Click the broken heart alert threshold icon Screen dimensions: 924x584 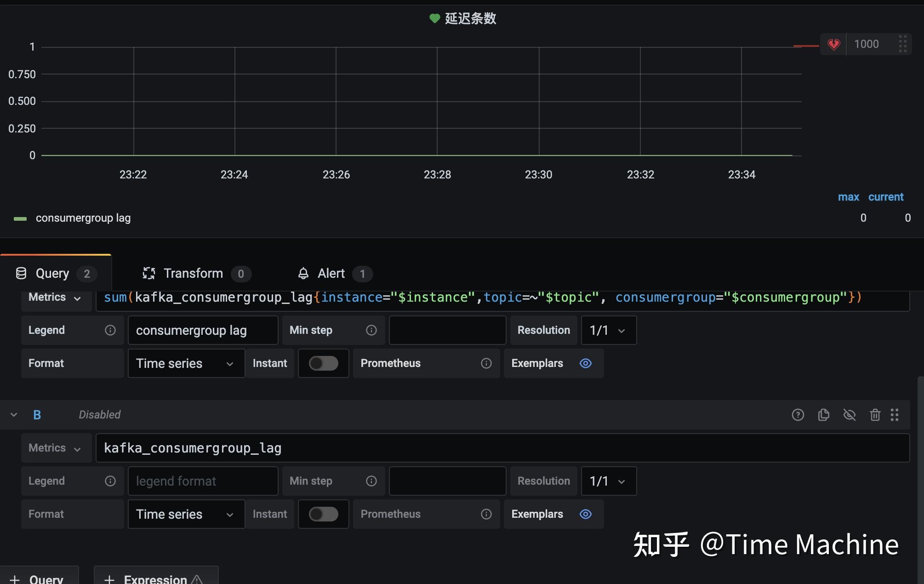coord(833,44)
